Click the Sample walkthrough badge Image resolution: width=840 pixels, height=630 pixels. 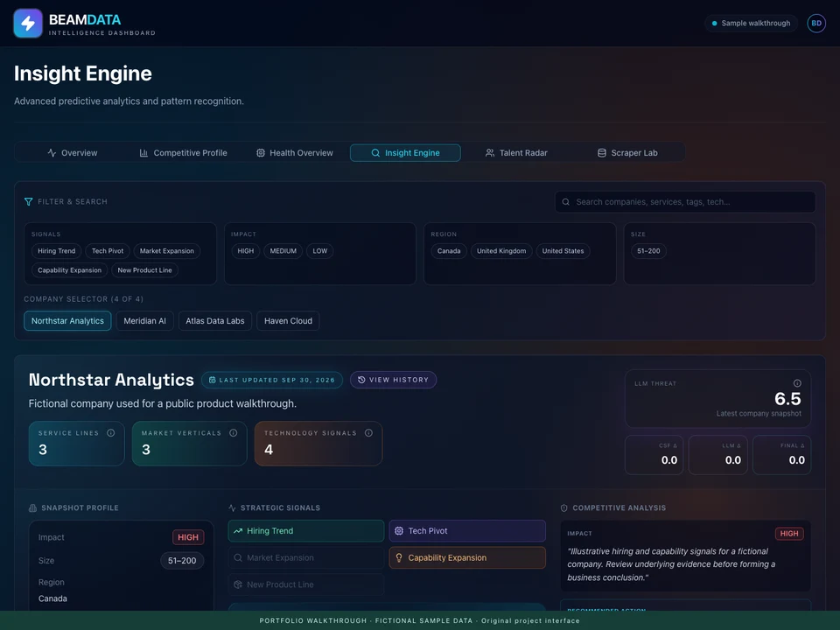coord(751,23)
